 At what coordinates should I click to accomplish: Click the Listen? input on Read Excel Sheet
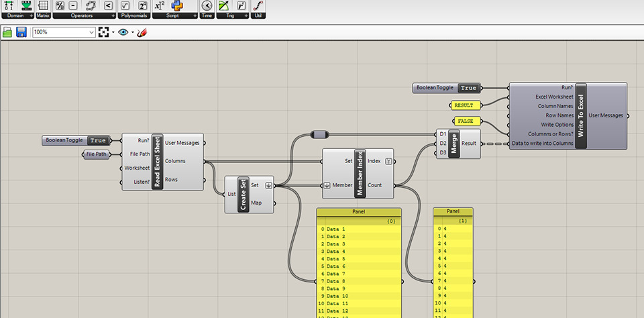(x=142, y=182)
